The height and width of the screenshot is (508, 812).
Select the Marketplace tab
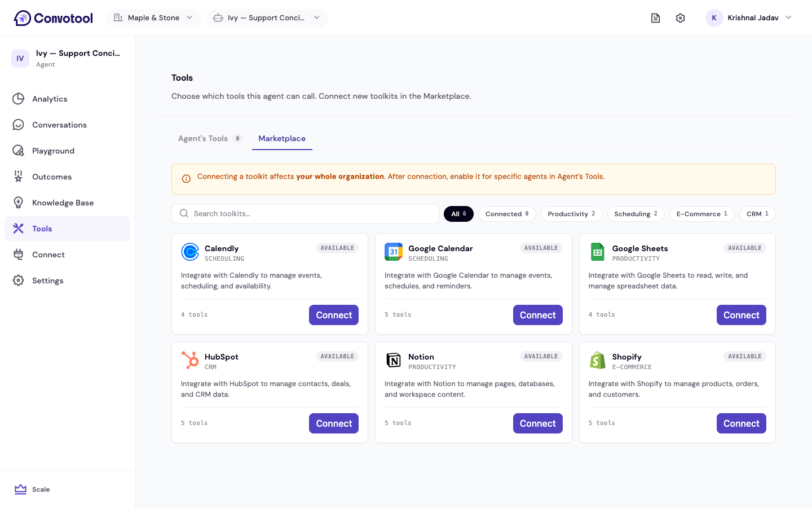(x=282, y=138)
